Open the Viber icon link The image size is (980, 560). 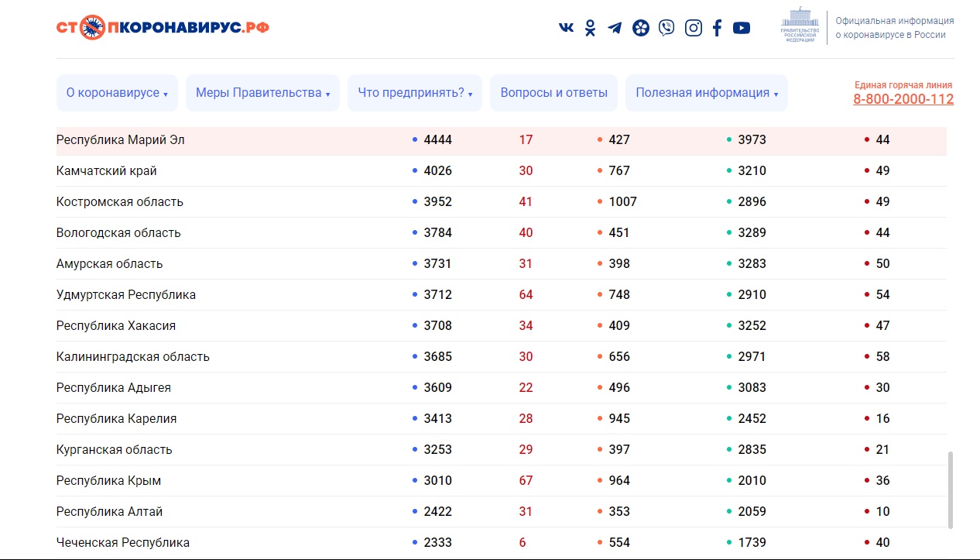click(666, 28)
